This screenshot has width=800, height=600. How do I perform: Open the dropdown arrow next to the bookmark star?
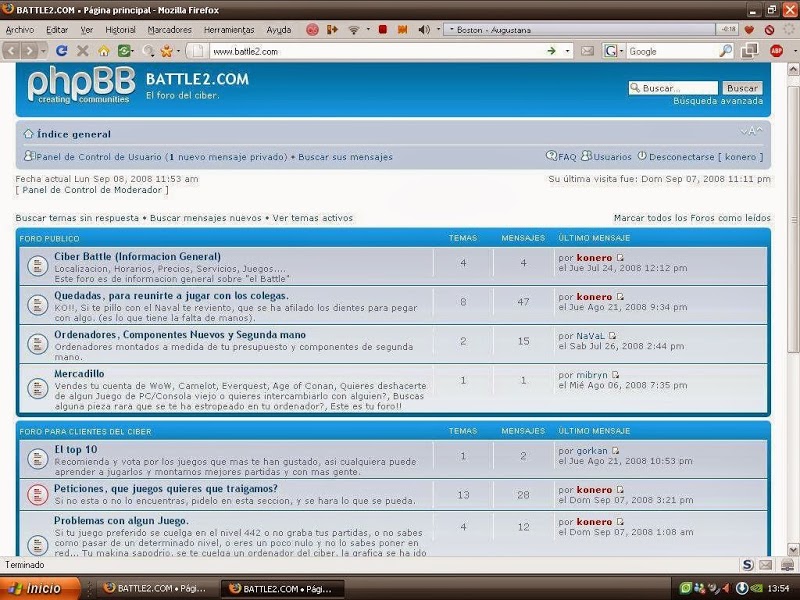click(x=178, y=51)
